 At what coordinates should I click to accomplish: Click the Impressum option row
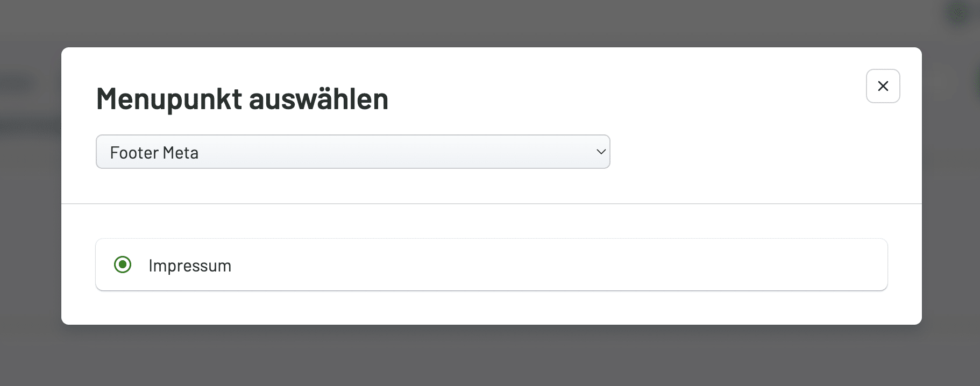click(x=491, y=265)
